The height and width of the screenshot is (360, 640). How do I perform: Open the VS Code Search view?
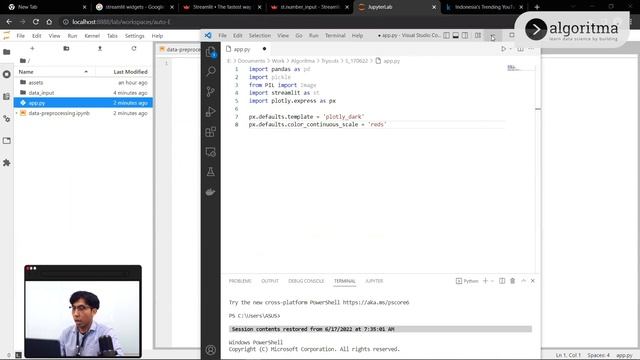click(211, 71)
